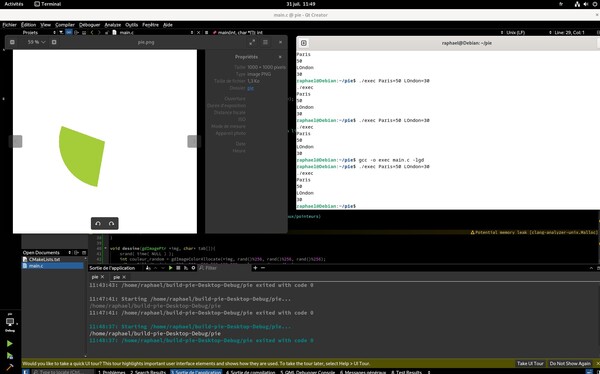Open output pane settings gear icon
This screenshot has width=600, height=374.
click(x=193, y=268)
